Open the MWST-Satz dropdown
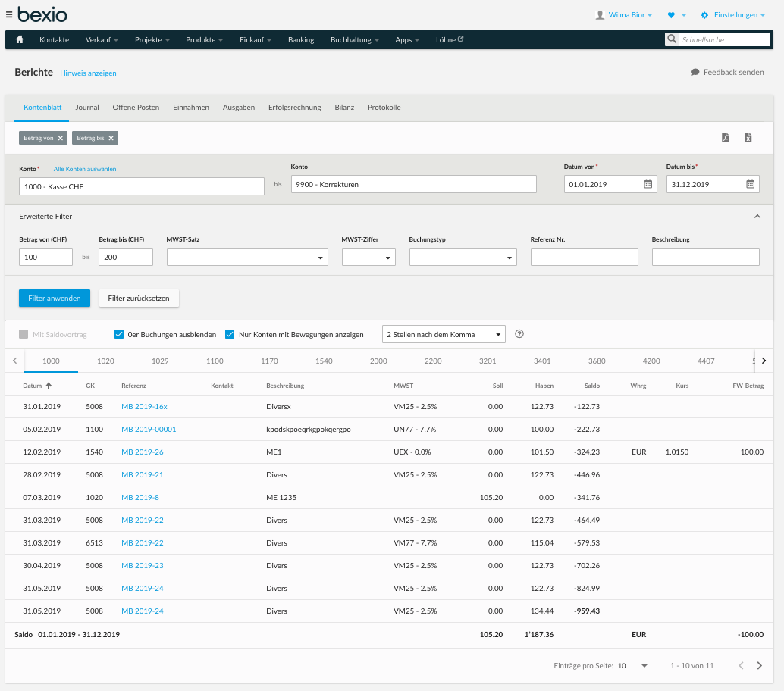 coord(247,257)
